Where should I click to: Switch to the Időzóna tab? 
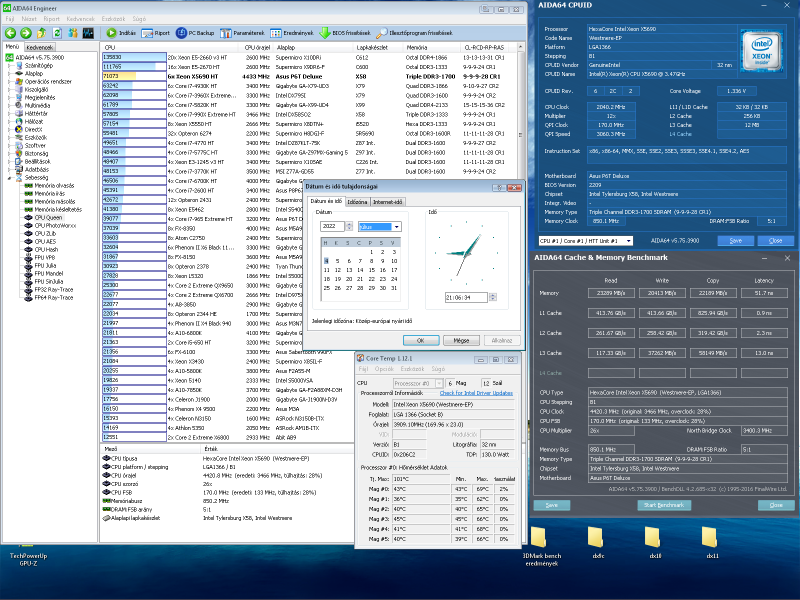[357, 202]
